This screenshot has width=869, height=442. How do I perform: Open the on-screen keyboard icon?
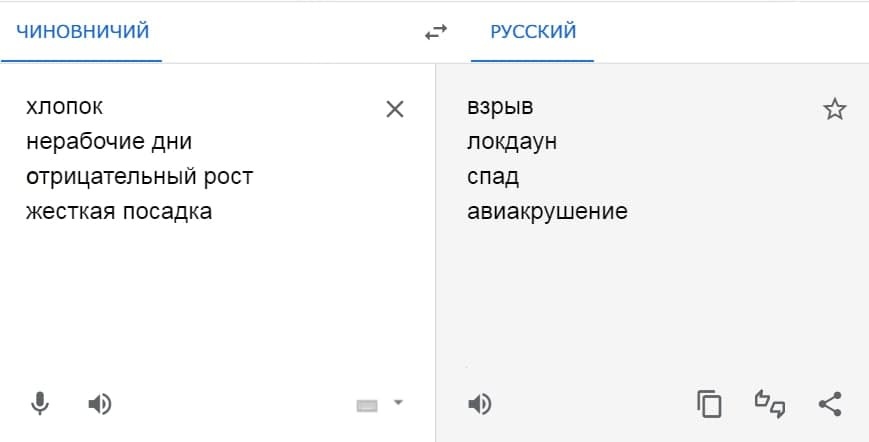click(x=368, y=405)
